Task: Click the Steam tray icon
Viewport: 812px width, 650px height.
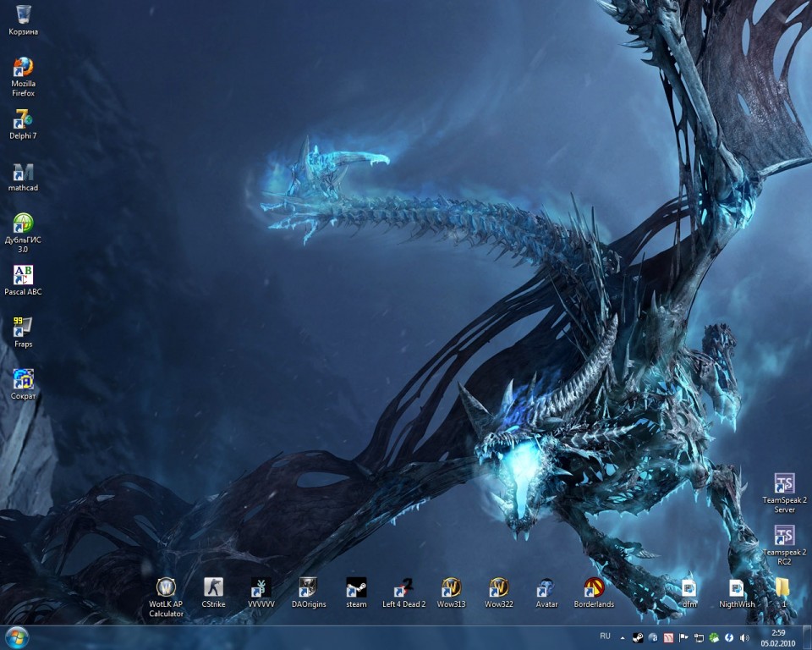Action: pyautogui.click(x=638, y=638)
